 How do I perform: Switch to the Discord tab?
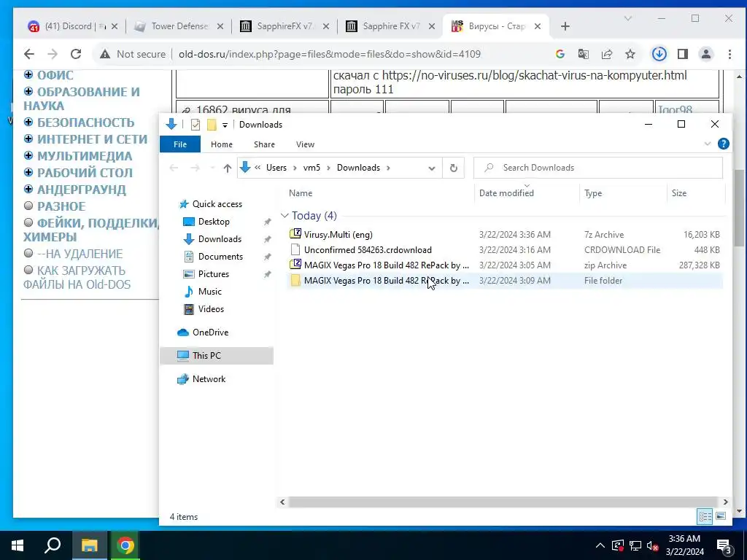[x=73, y=26]
